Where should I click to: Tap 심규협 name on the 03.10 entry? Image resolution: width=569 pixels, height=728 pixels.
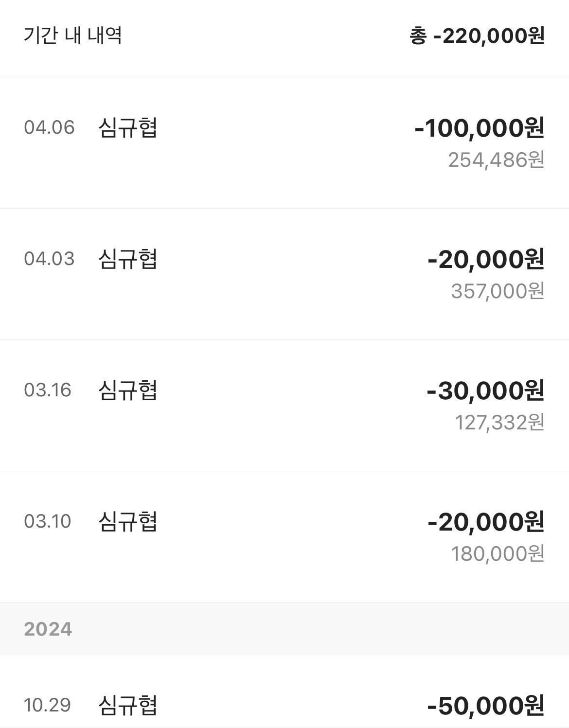tap(127, 522)
